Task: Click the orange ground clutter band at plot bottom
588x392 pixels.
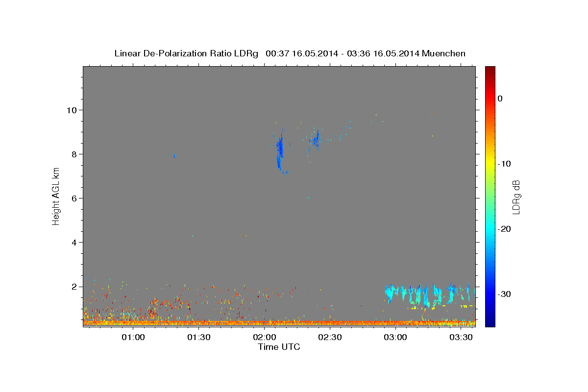Action: click(x=279, y=323)
